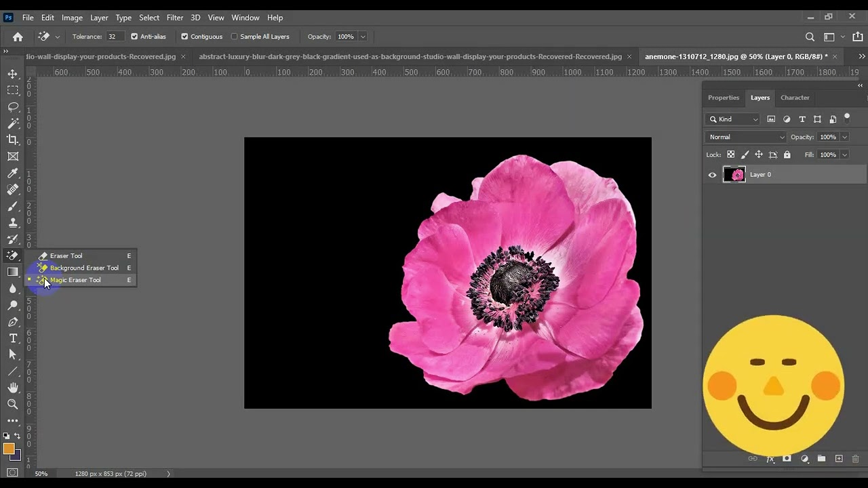
Task: Select the Horizontal Type tool
Action: 13,338
